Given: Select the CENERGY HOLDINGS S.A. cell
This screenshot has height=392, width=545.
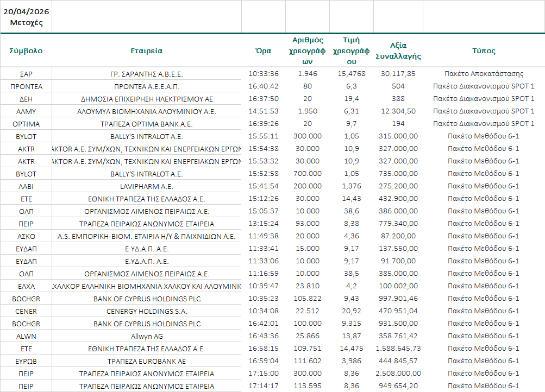Looking at the screenshot, I should pyautogui.click(x=146, y=311).
